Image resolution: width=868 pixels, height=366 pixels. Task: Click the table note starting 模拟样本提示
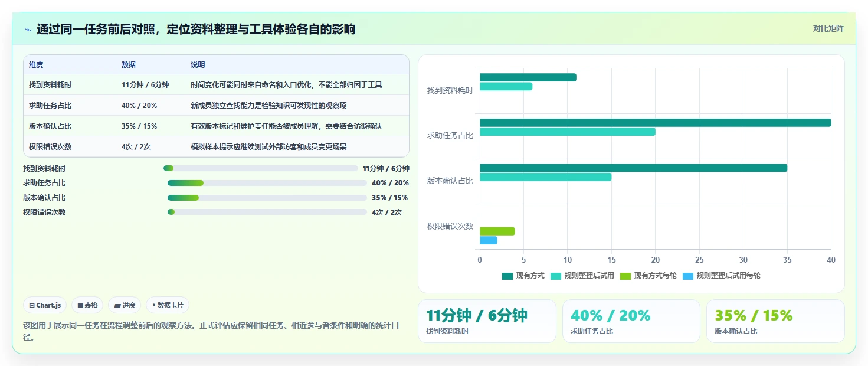(x=268, y=146)
